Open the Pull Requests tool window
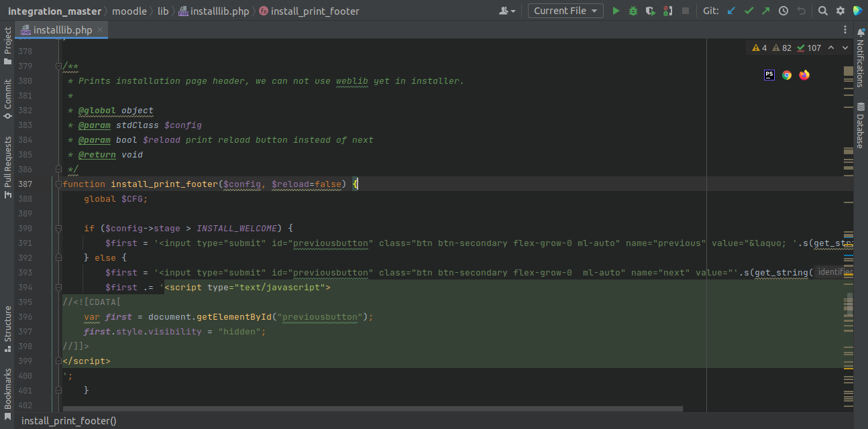 pos(7,168)
